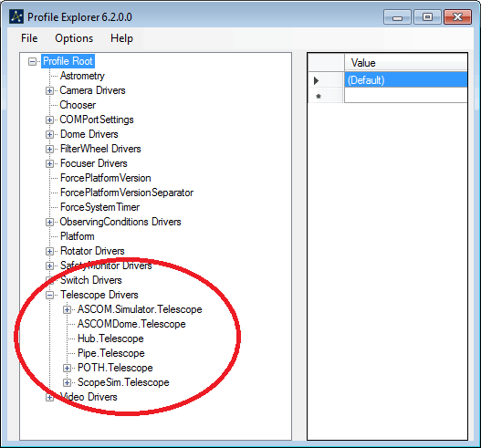
Task: Open the File menu
Action: click(x=29, y=38)
